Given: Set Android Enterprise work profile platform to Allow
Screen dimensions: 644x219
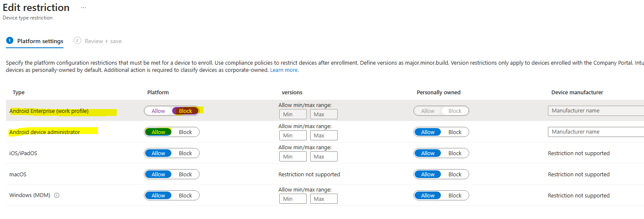Looking at the screenshot, I should tap(158, 111).
